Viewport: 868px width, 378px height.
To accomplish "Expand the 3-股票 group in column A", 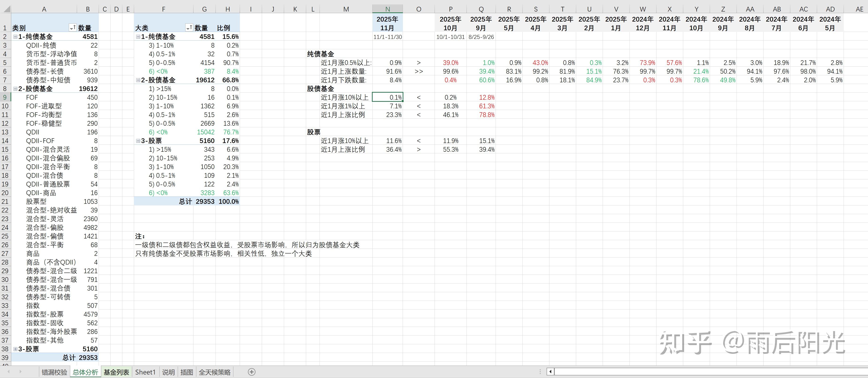I will pos(15,349).
